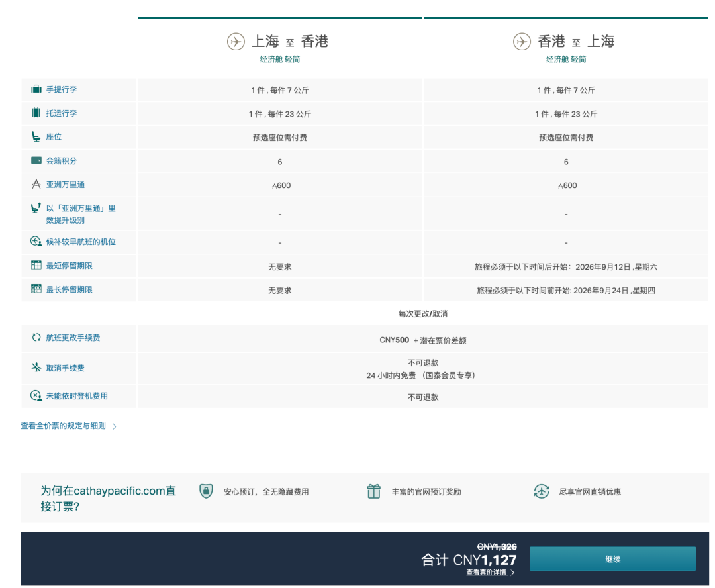Click the CNY500 + 潜在票价差额 text
The image size is (715, 588).
(422, 340)
